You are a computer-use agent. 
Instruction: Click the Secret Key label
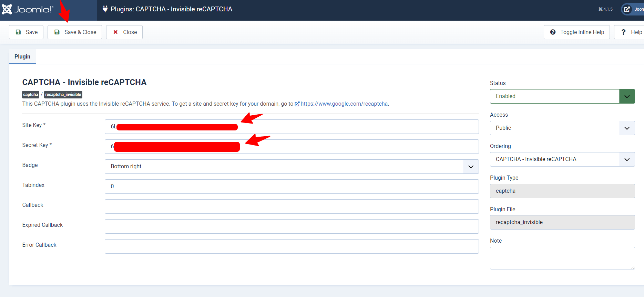click(37, 145)
